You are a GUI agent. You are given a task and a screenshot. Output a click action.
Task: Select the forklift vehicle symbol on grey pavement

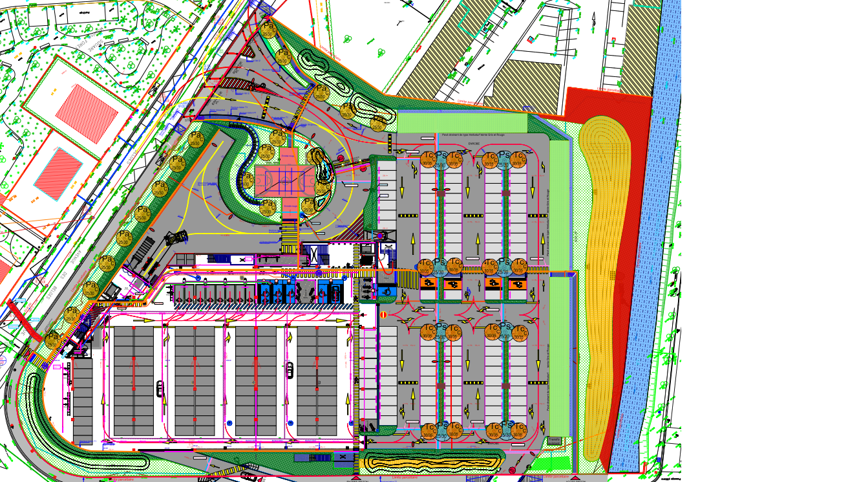[176, 238]
